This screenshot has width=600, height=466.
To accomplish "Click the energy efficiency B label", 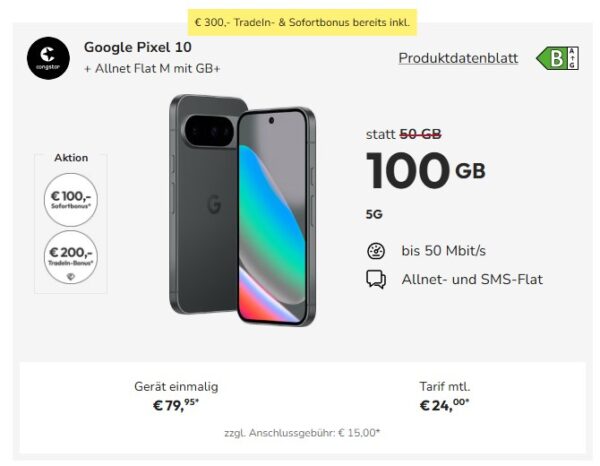I will pyautogui.click(x=557, y=58).
